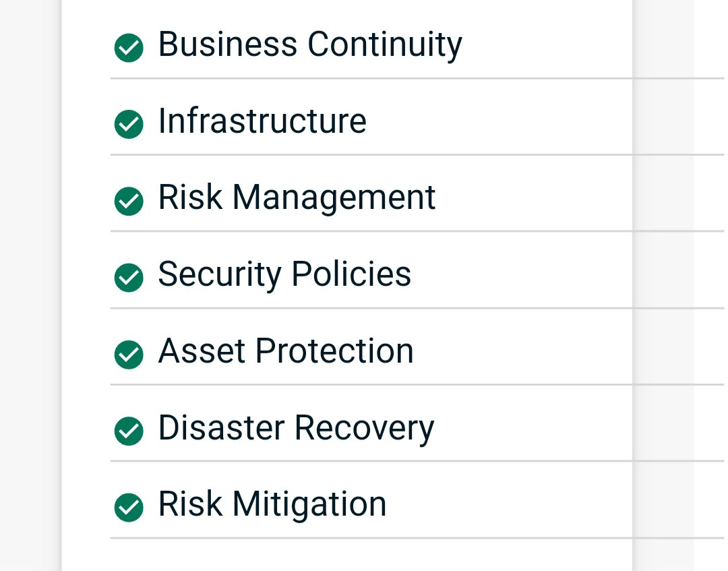728x571 pixels.
Task: Click the Disaster Recovery text
Action: 296,428
